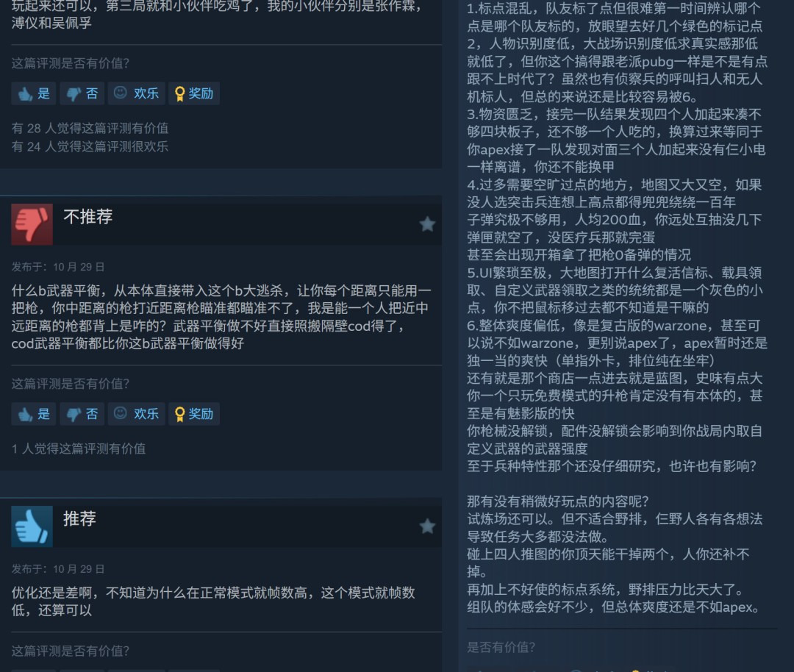Open the 推荐 review title link
794x672 pixels.
tap(79, 518)
